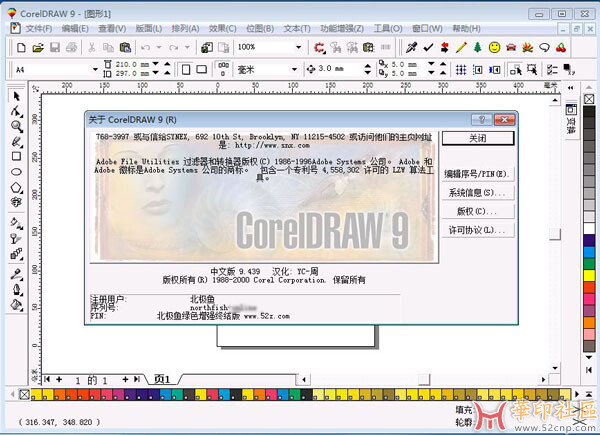Select the Polygon tool
The width and height of the screenshot is (600, 435).
pos(16,187)
